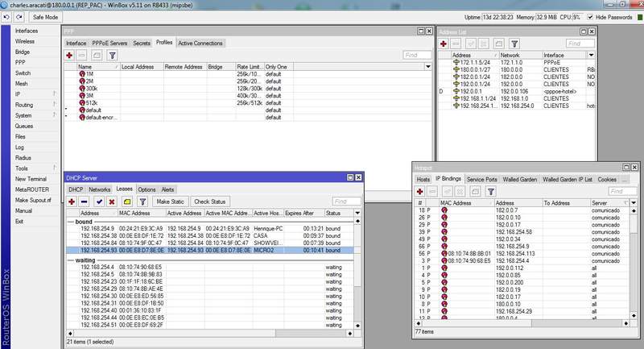Open PPP profiles column chooser dropdown
The image size is (644, 349).
pos(428,67)
